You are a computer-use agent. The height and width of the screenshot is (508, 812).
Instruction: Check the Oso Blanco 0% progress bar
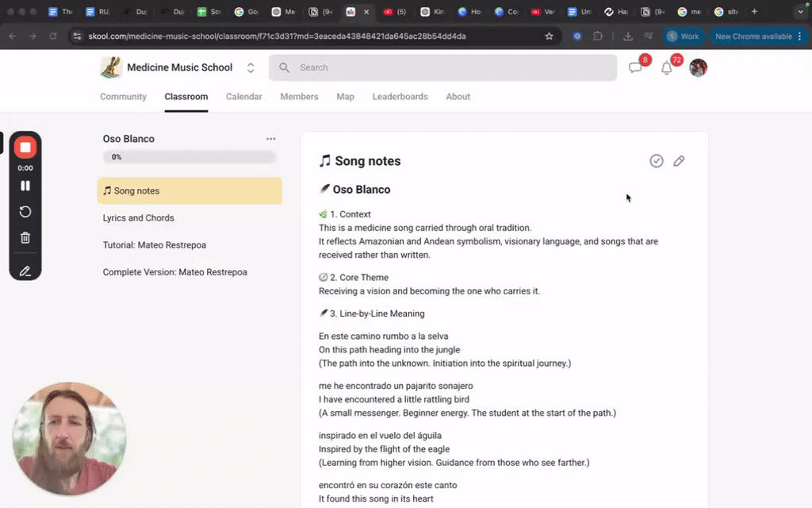click(189, 156)
